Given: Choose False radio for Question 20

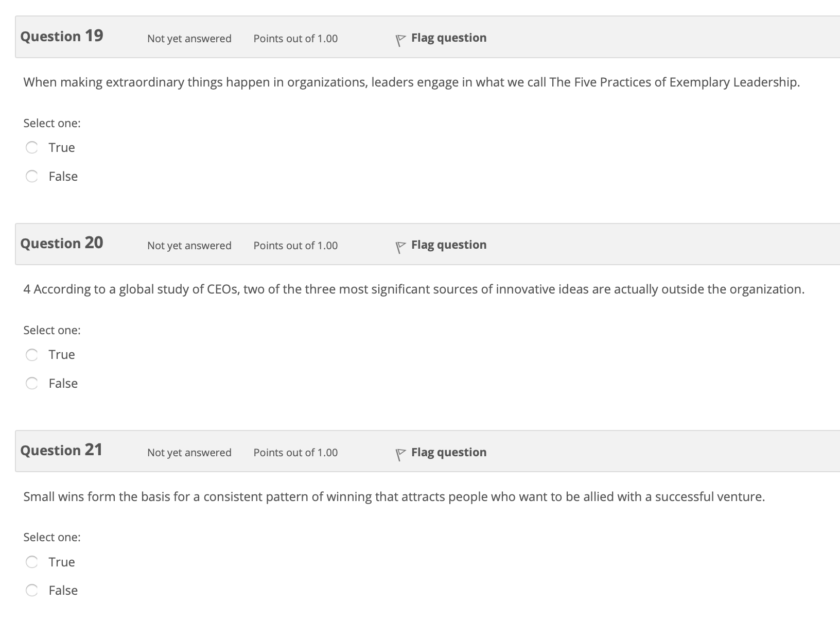Looking at the screenshot, I should [x=32, y=384].
